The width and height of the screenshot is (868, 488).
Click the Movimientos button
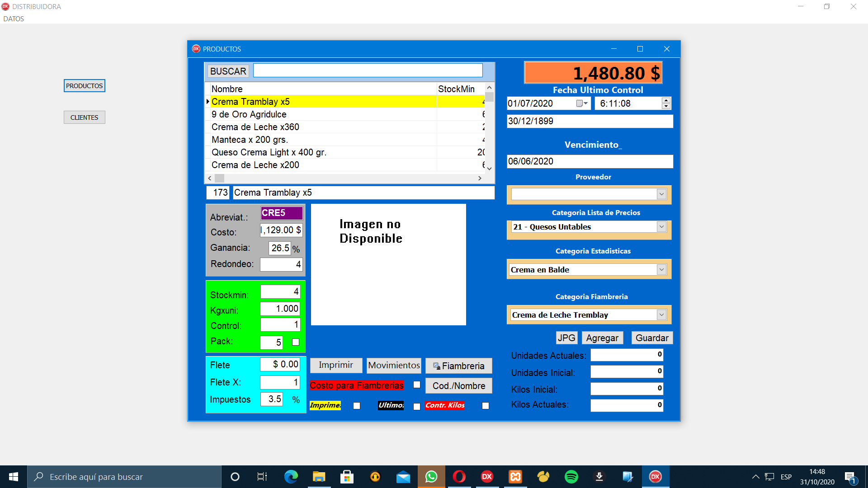click(394, 365)
